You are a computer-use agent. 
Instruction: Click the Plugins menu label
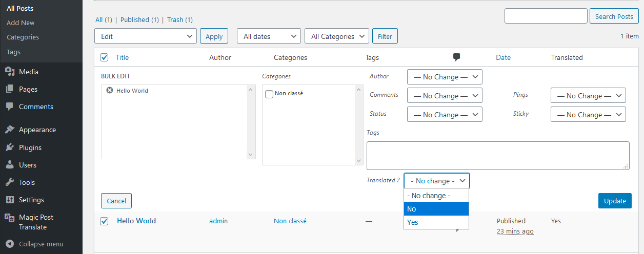[30, 147]
